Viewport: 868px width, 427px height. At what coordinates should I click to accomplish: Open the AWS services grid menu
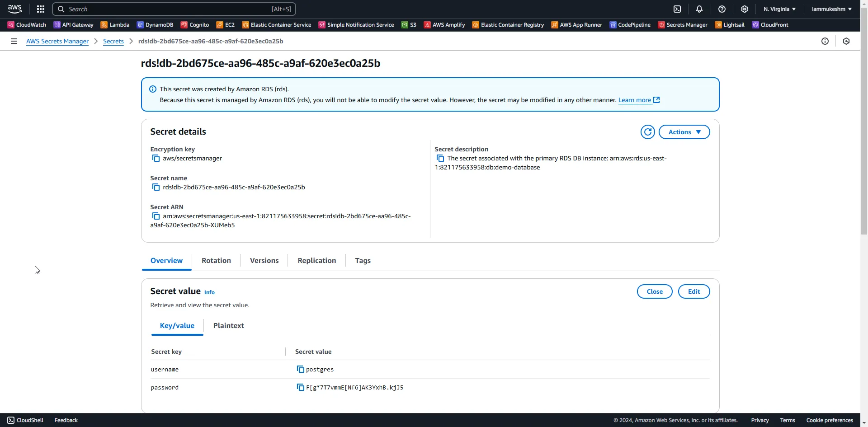[41, 9]
